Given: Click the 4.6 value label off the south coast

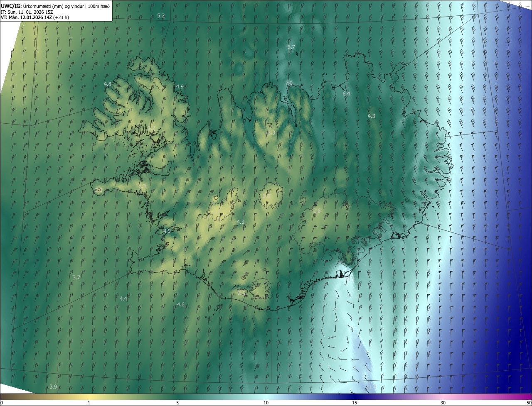Looking at the screenshot, I should pyautogui.click(x=180, y=304).
